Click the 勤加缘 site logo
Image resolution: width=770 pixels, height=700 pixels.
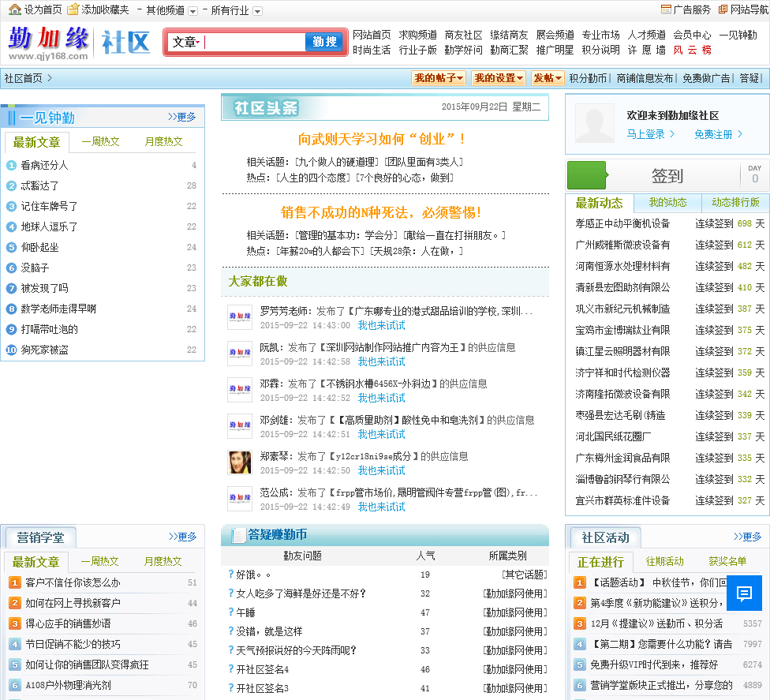(x=49, y=42)
